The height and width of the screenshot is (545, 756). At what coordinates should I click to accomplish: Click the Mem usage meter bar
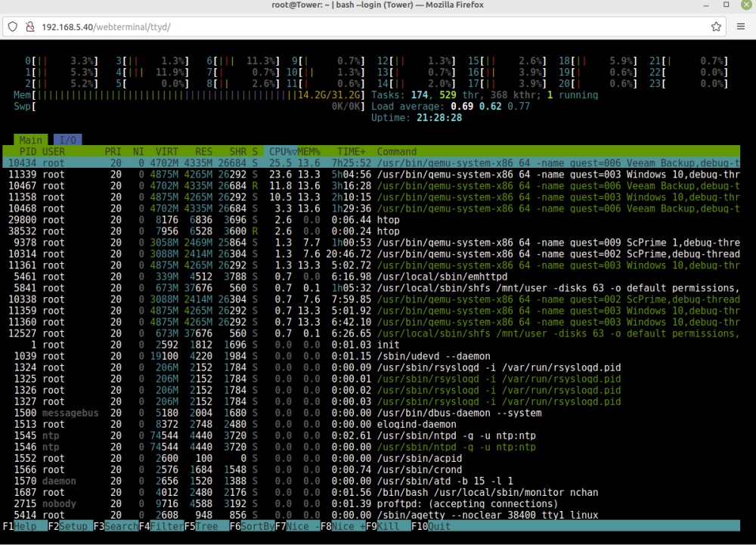[x=190, y=95]
